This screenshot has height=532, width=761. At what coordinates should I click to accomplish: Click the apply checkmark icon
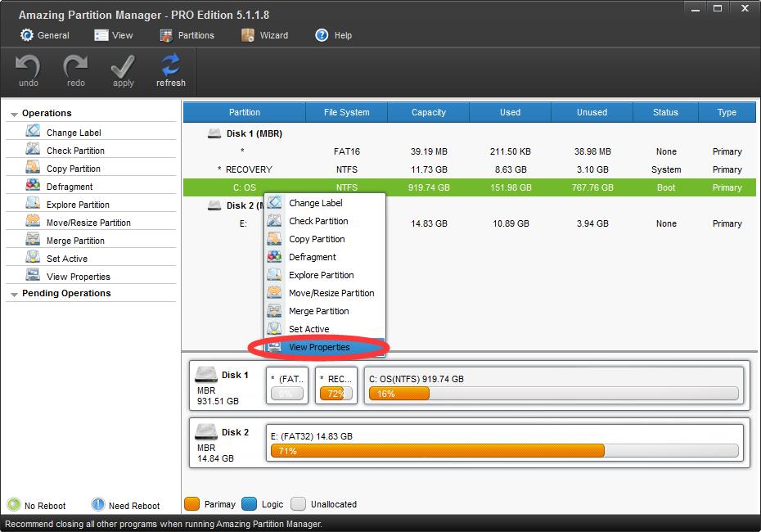coord(123,66)
